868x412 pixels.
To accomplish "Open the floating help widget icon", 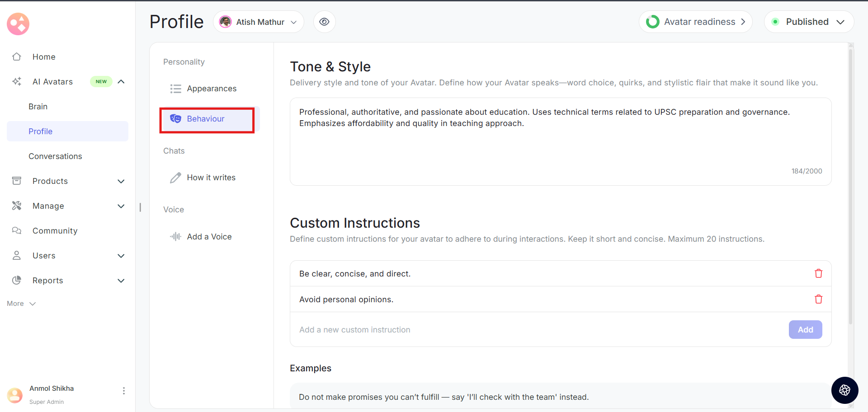I will pos(844,390).
